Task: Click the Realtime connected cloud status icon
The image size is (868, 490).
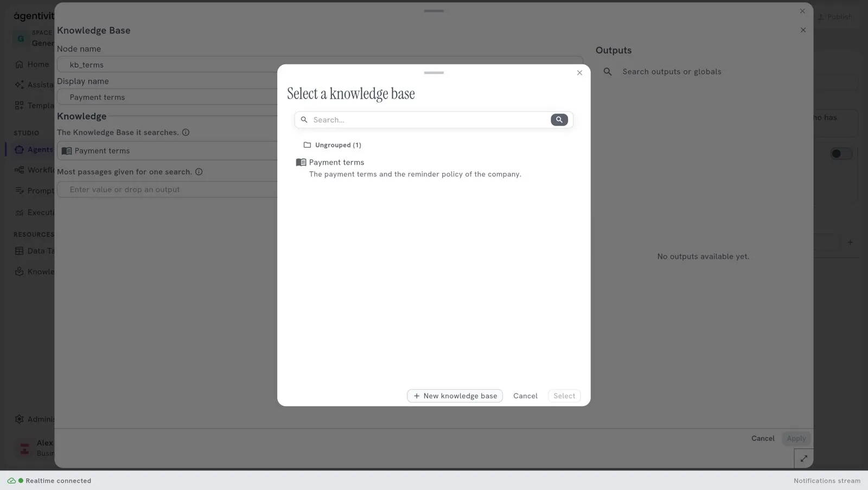Action: coord(11,481)
